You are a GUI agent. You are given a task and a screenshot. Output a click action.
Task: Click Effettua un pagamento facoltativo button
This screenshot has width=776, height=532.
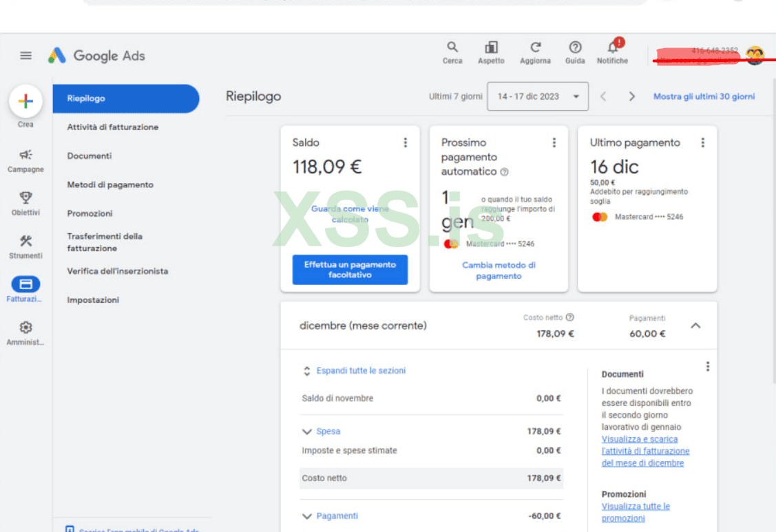[x=350, y=270]
